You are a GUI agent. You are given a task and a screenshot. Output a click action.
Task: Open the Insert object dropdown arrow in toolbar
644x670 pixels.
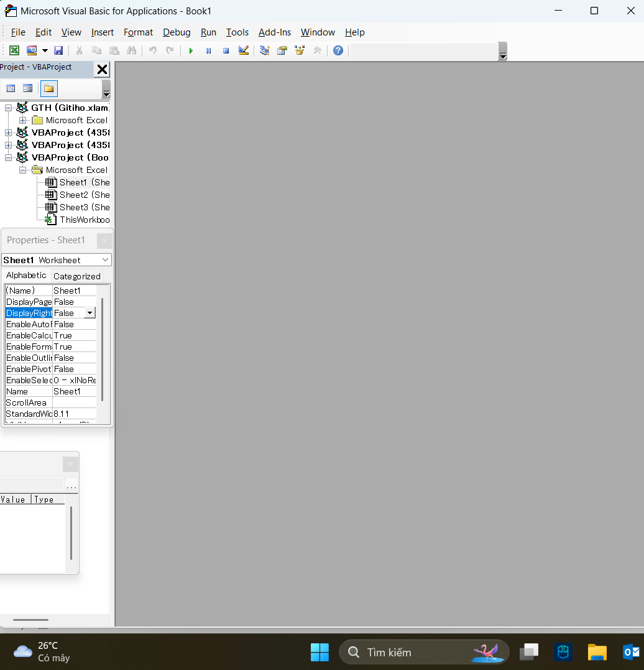[45, 50]
